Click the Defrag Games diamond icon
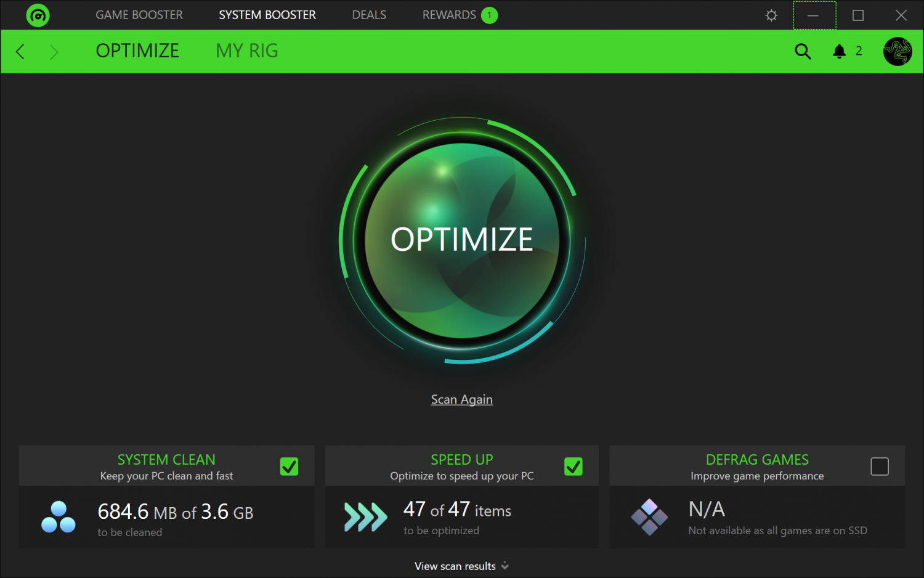 [x=649, y=516]
